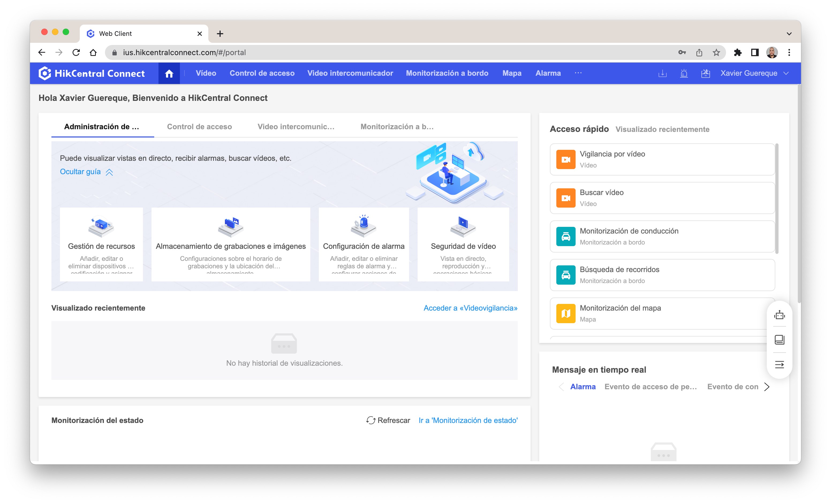Show next real-time message tabs arrow

coord(766,387)
